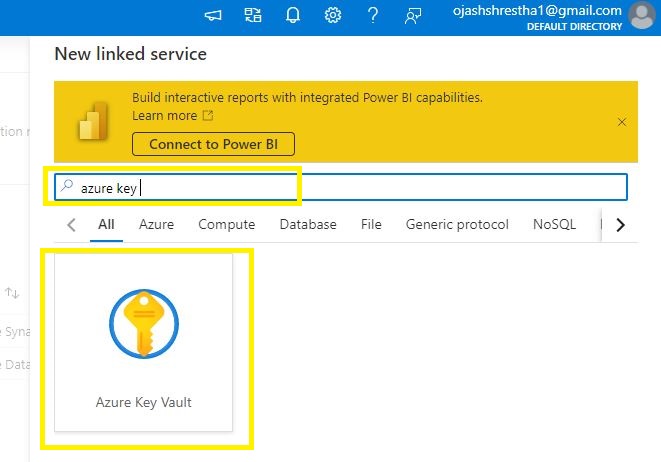Click the Connect to Power BI button
Screen dimensions: 661x462
coord(213,144)
